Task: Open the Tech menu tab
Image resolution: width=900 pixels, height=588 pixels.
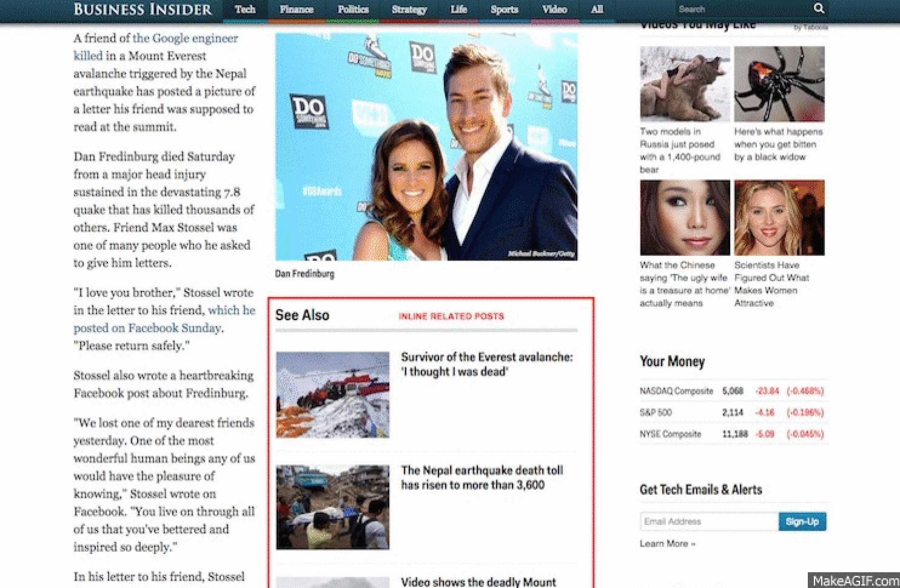Action: (x=245, y=9)
